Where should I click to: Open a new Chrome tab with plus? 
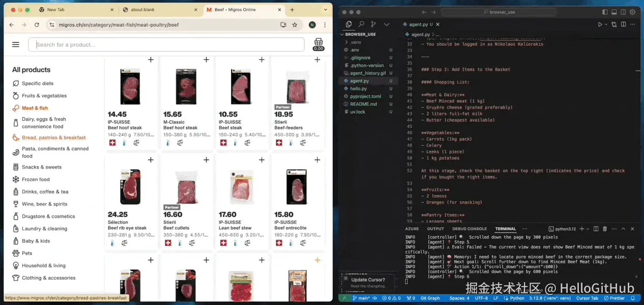291,10
